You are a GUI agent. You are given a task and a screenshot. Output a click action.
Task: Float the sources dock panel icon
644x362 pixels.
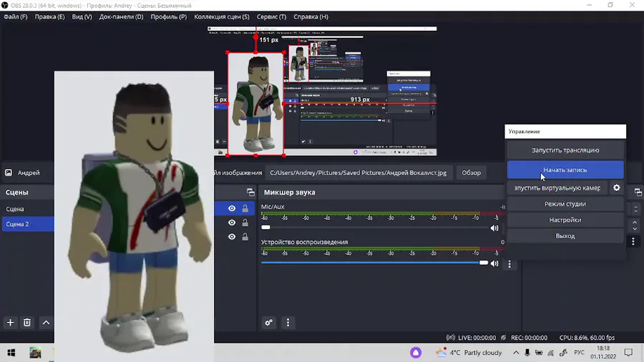pyautogui.click(x=250, y=192)
